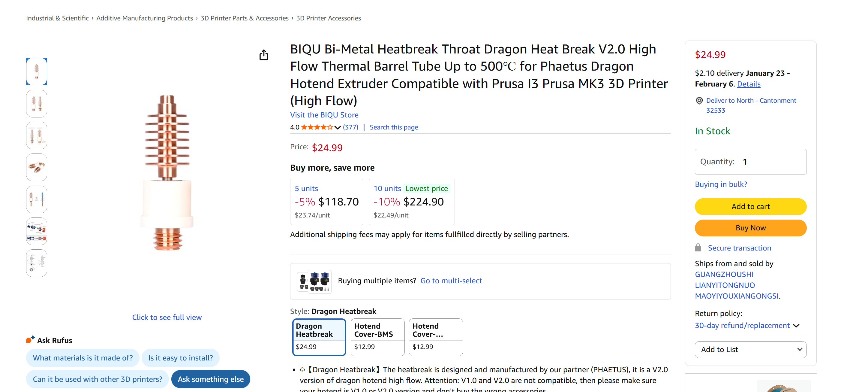Screen dimensions: 868x392
Task: Choose the 5 units bulk pricing option
Action: pos(326,202)
